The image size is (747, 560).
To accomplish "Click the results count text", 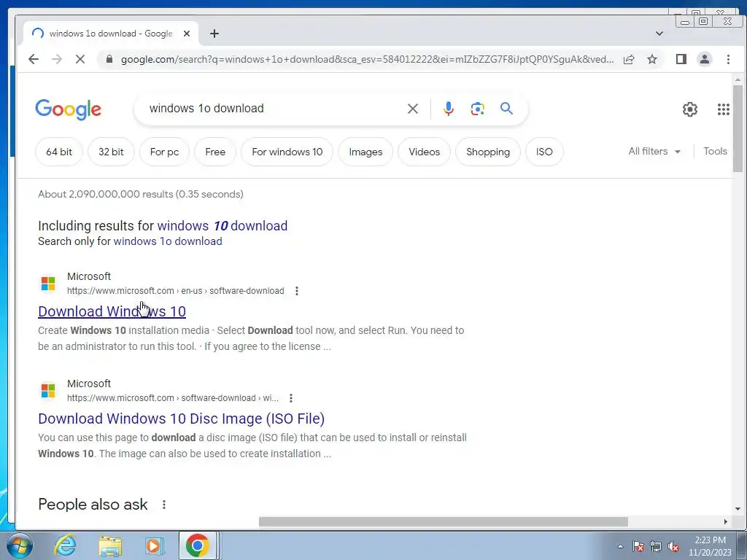I will (x=141, y=194).
